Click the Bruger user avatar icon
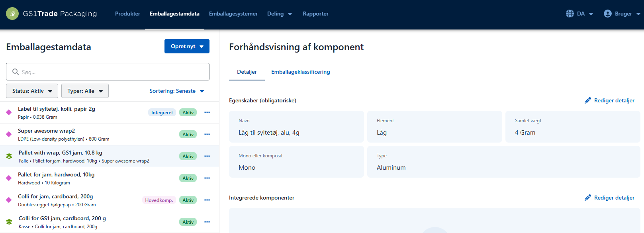644x233 pixels. pos(608,14)
